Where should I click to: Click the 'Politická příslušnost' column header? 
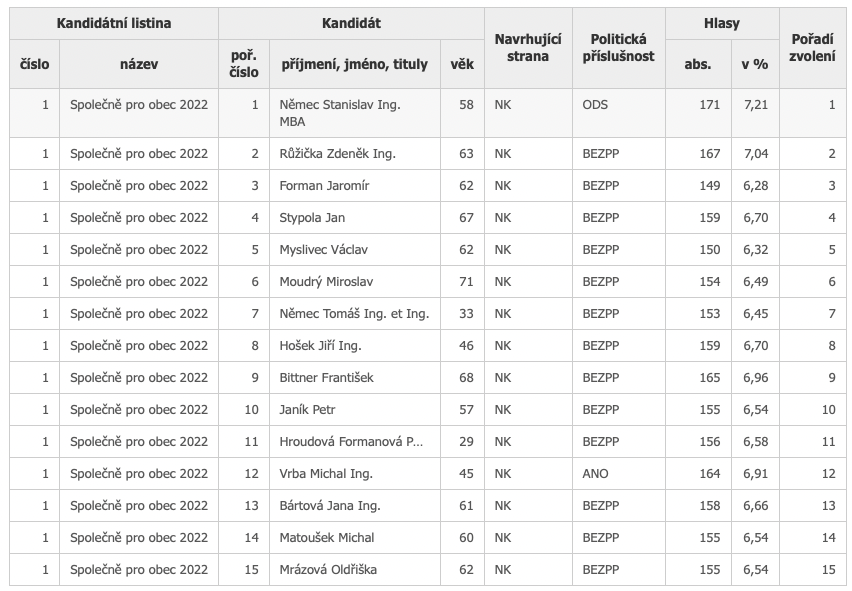click(618, 48)
